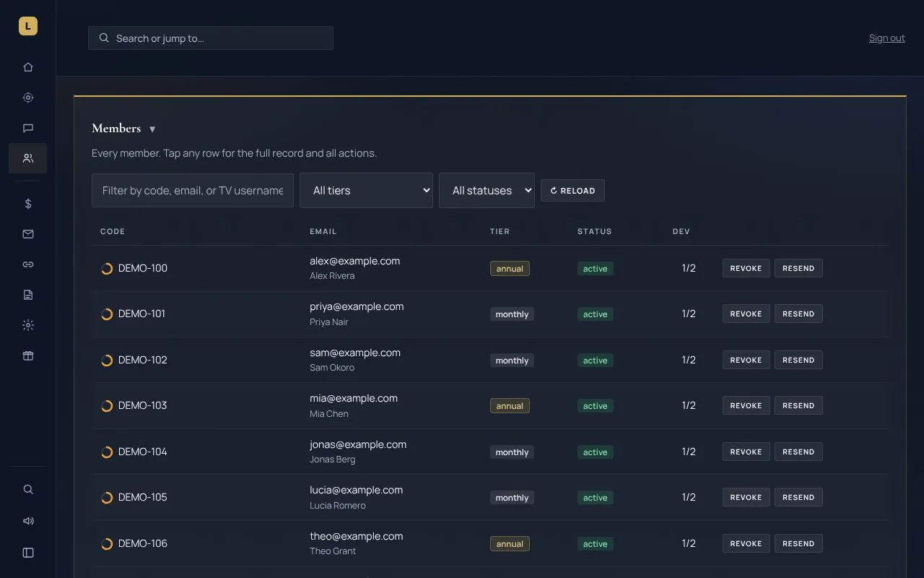
Task: Click the magnifier icon at sidebar bottom
Action: tap(28, 489)
